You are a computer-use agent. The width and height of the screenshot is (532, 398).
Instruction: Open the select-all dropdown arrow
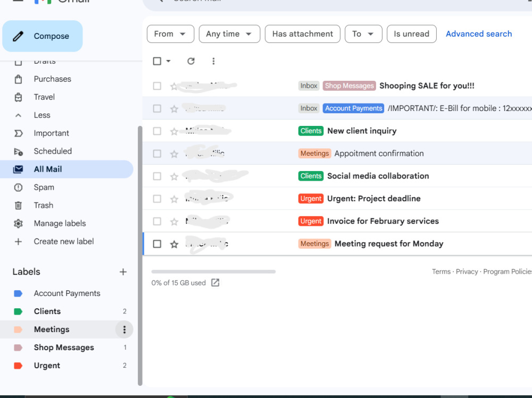coord(168,61)
